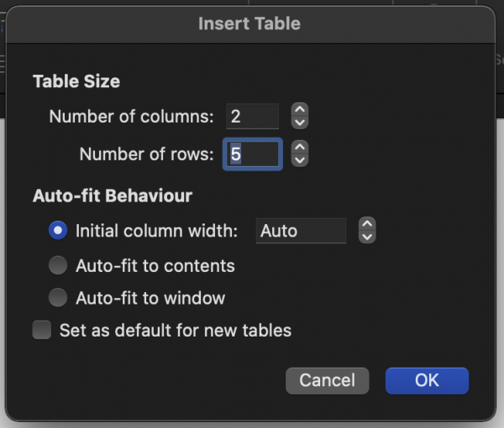This screenshot has width=504, height=428.
Task: Click the Auto-fit to contents label
Action: [x=155, y=266]
